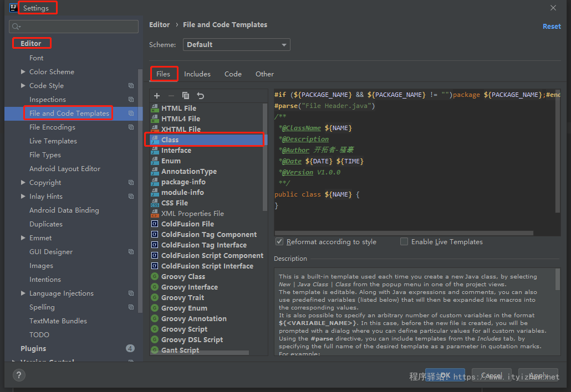Screen dimensions: 571x392
Task: Click the XML Properties File icon
Action: tap(155, 214)
